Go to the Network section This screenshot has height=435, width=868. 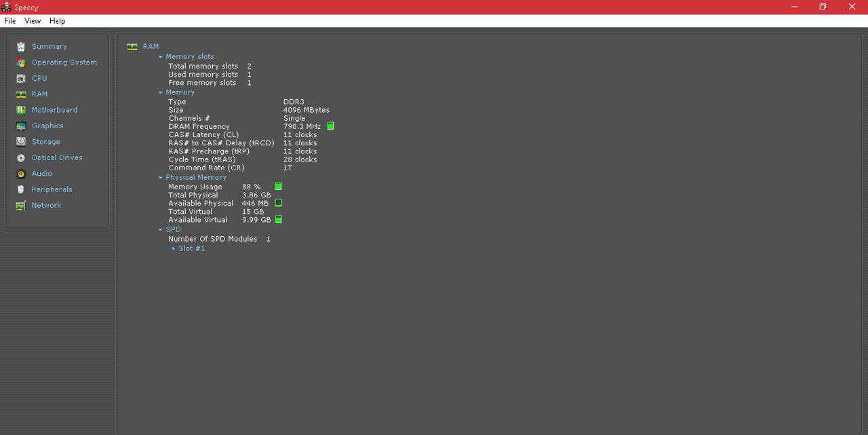(46, 205)
